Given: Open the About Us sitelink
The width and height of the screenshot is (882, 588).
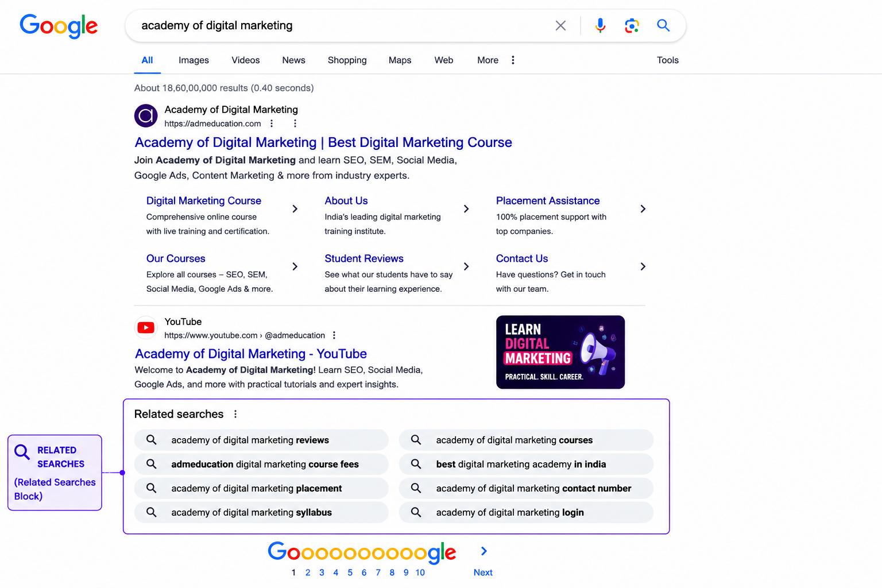Looking at the screenshot, I should 346,201.
